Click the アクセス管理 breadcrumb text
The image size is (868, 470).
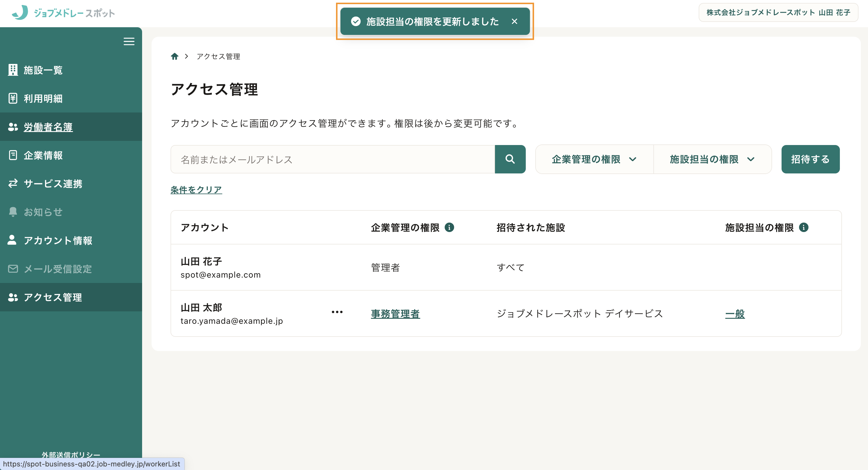click(218, 57)
